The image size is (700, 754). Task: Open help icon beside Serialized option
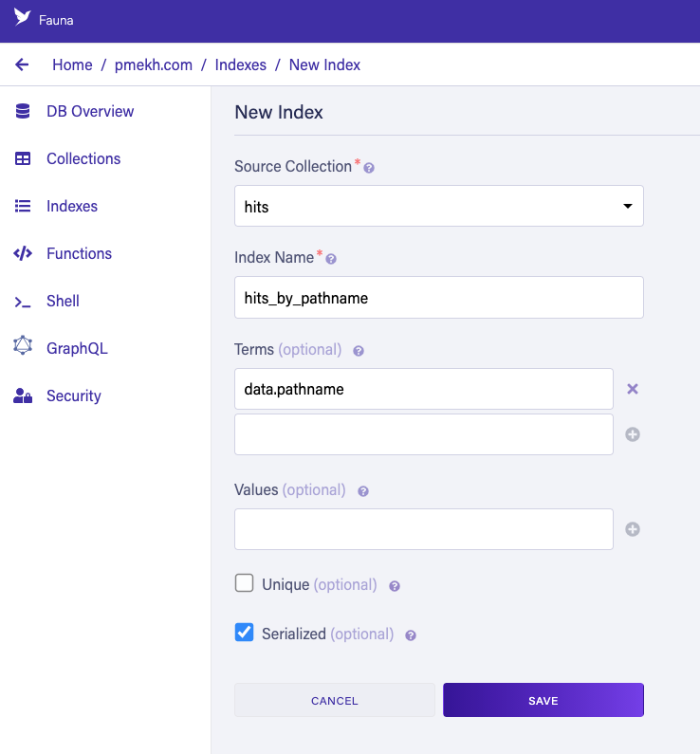[x=410, y=635]
